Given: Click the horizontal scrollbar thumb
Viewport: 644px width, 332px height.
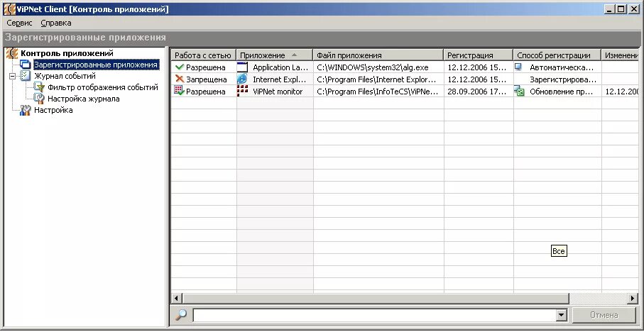Looking at the screenshot, I should tap(376, 299).
